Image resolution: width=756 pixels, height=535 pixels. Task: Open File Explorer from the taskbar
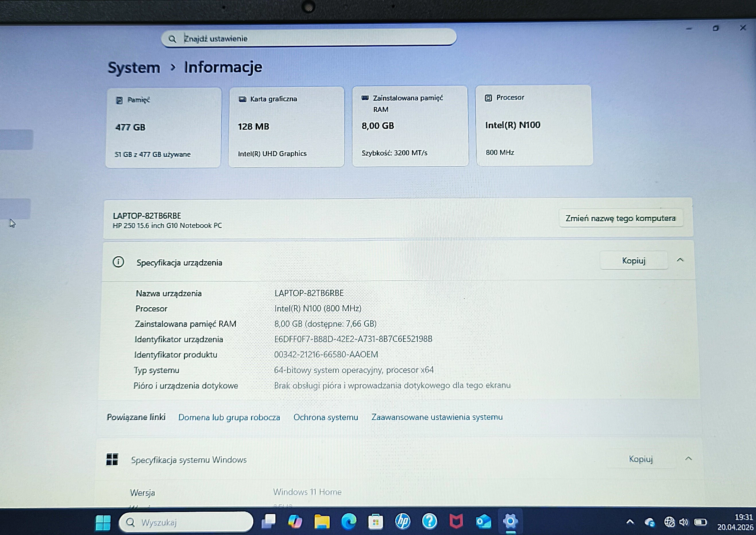pos(322,522)
